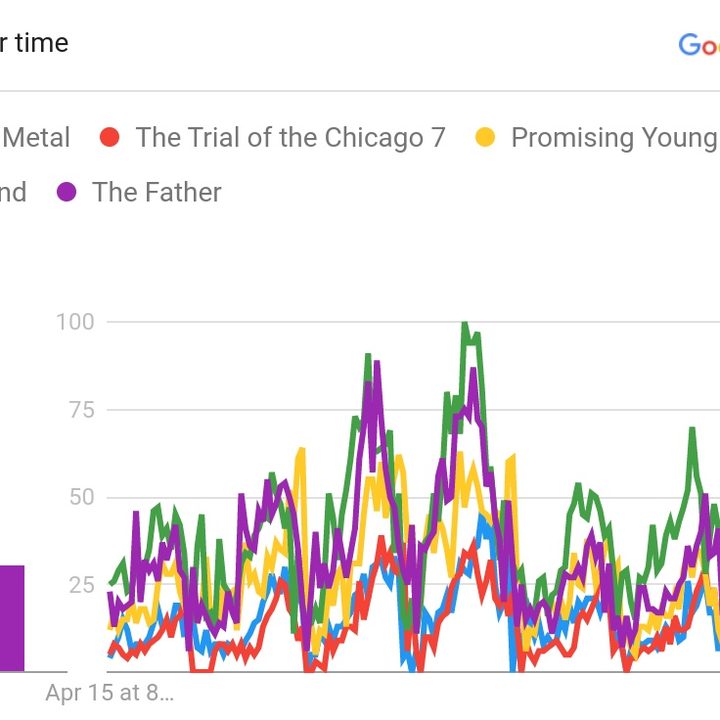Click the truncated "nd" legend label on the second row
720x720 pixels.
[12, 192]
